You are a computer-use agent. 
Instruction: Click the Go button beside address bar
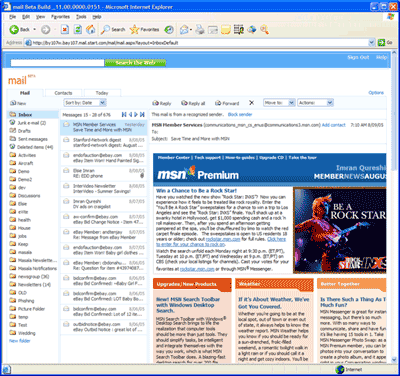coord(385,43)
